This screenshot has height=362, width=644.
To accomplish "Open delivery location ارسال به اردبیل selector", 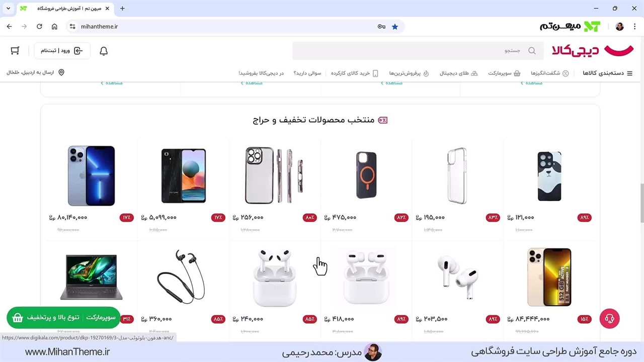I will [35, 72].
